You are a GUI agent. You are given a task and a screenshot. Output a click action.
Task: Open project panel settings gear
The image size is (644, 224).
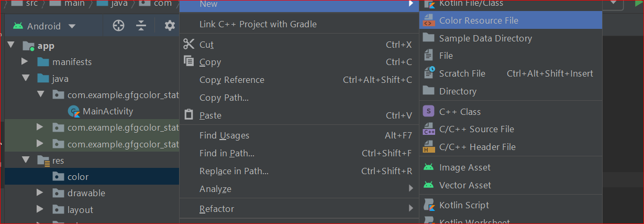[170, 26]
